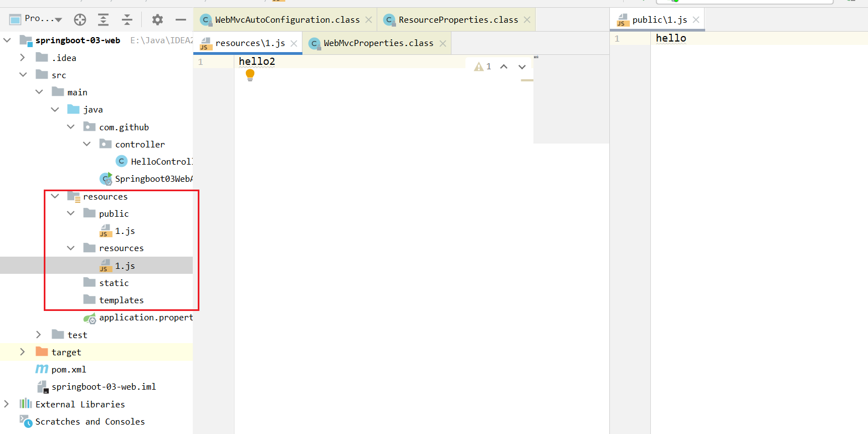
Task: Expand the target folder
Action: pyautogui.click(x=23, y=352)
